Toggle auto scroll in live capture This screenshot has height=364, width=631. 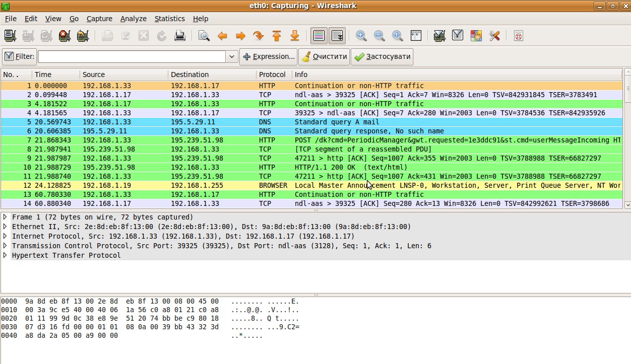click(x=337, y=36)
